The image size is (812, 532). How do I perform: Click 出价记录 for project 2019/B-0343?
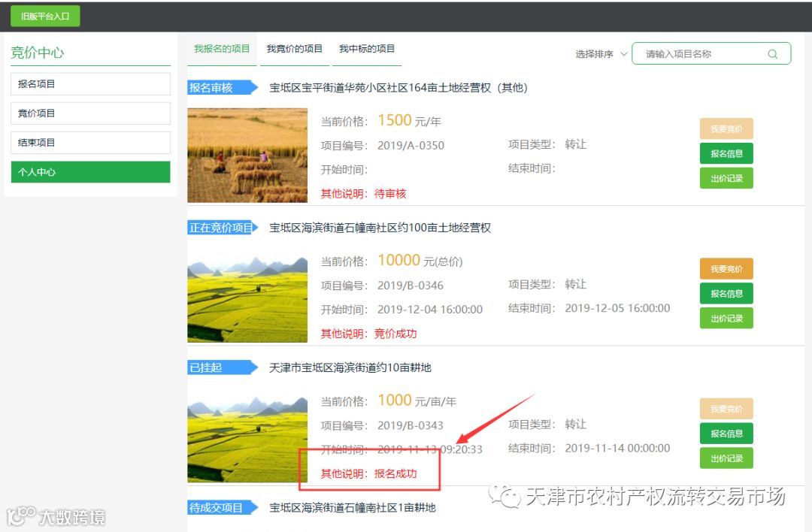(726, 458)
